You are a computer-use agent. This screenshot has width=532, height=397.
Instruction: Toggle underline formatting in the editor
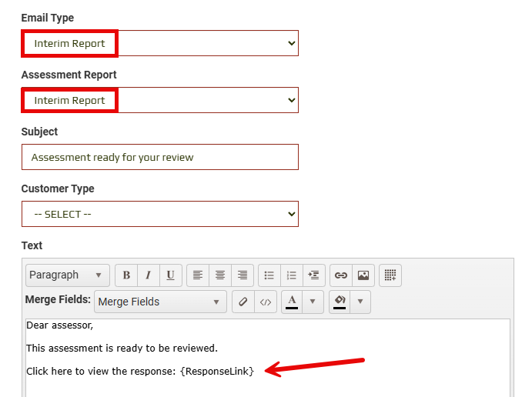click(170, 275)
